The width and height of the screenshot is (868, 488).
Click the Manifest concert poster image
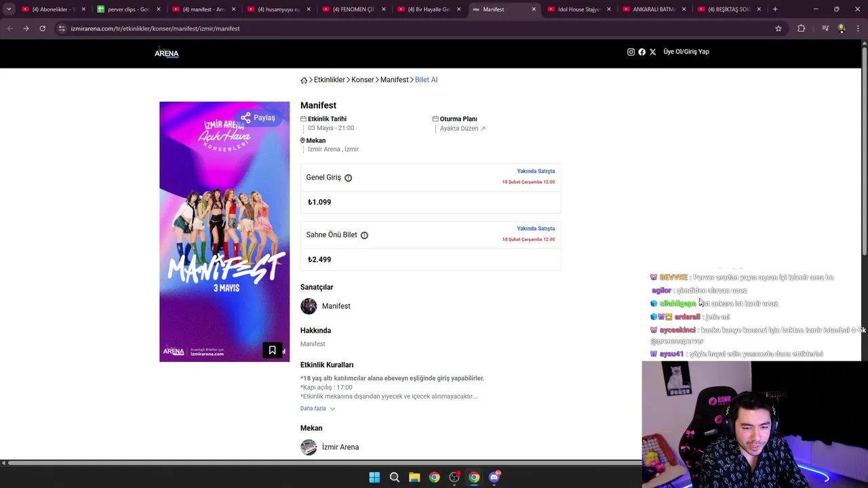point(224,232)
